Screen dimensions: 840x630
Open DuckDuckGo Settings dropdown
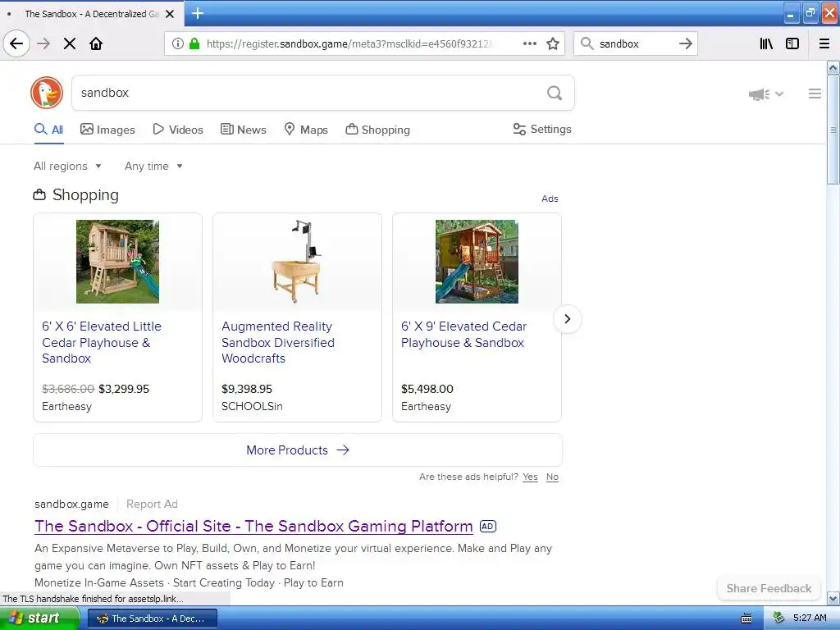(542, 129)
